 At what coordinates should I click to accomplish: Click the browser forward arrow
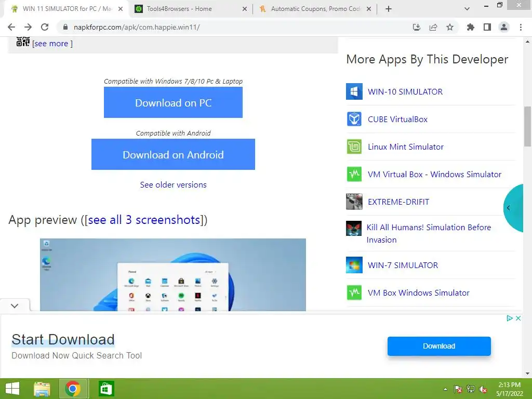(x=28, y=27)
